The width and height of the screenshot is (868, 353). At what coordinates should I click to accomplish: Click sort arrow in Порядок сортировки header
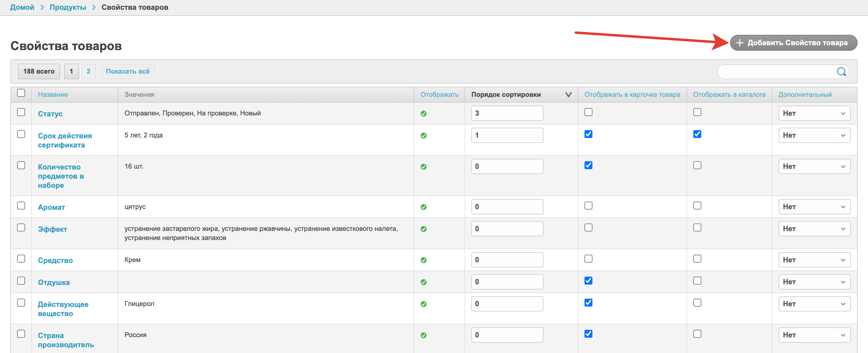568,95
